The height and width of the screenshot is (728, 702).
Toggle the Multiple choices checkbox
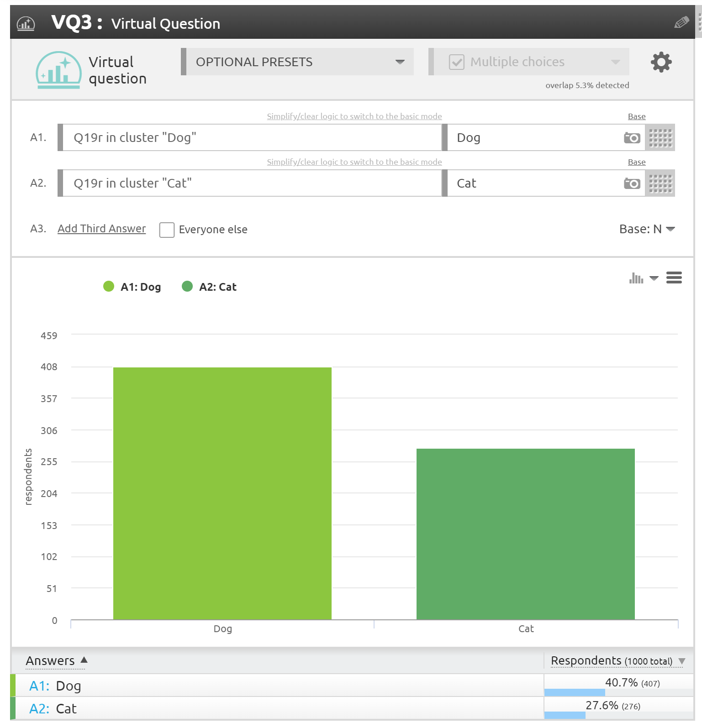(x=457, y=62)
